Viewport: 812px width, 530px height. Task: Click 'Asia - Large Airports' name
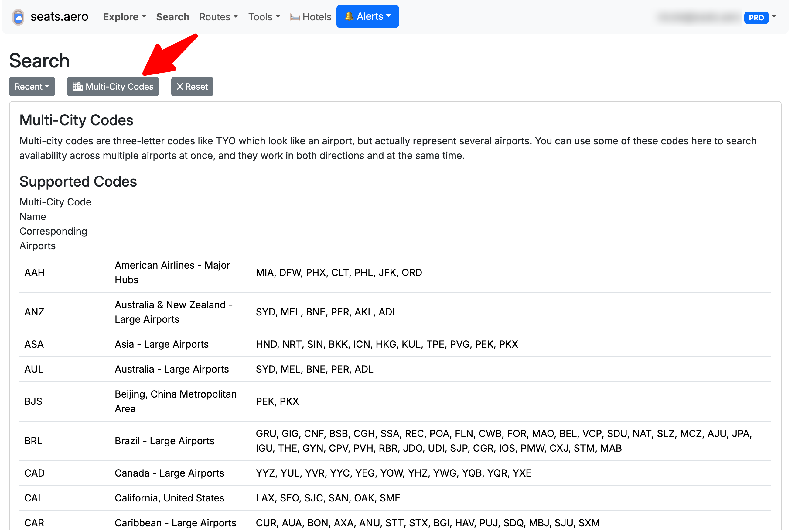162,344
